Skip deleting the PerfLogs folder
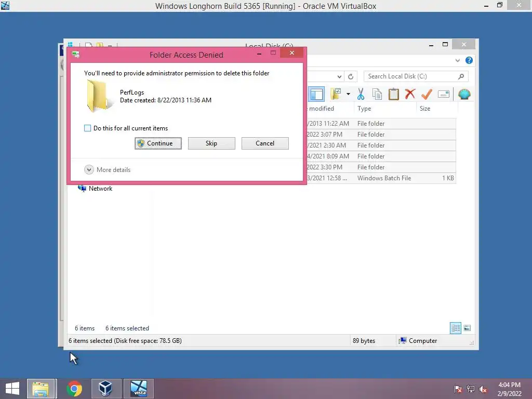 tap(211, 143)
